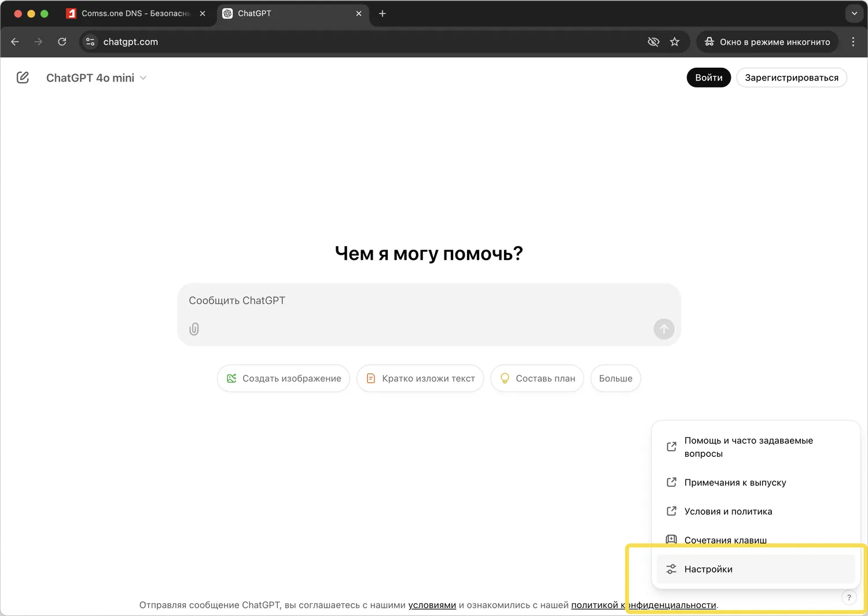
Task: Choose the Создать изображение suggestion
Action: pos(284,378)
